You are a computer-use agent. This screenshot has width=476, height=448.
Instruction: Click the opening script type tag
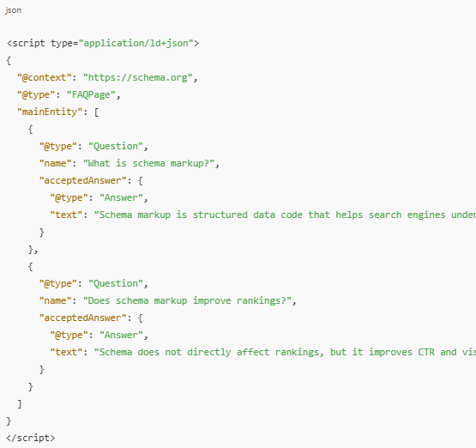click(103, 43)
